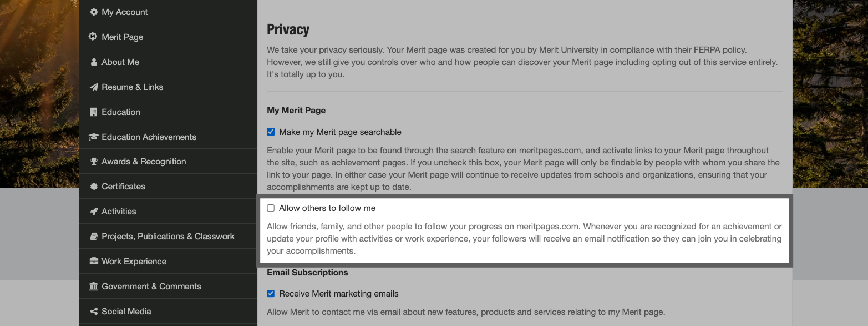Image resolution: width=868 pixels, height=326 pixels.
Task: Click the Make my Merit page searchable label
Action: click(340, 132)
